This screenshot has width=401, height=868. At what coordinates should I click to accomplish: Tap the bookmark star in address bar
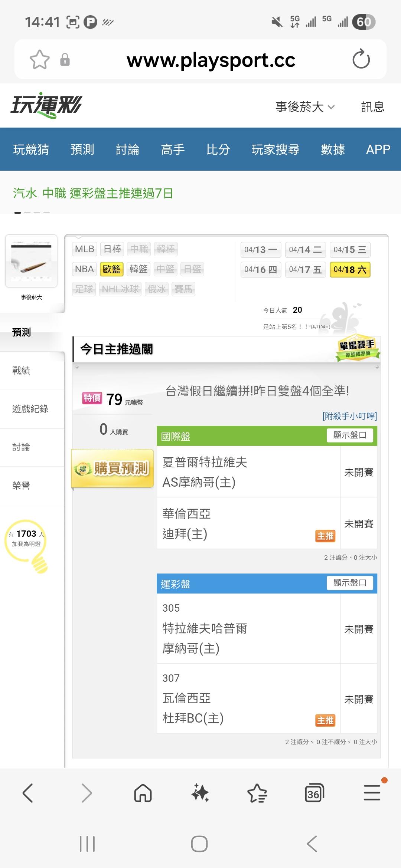coord(39,59)
